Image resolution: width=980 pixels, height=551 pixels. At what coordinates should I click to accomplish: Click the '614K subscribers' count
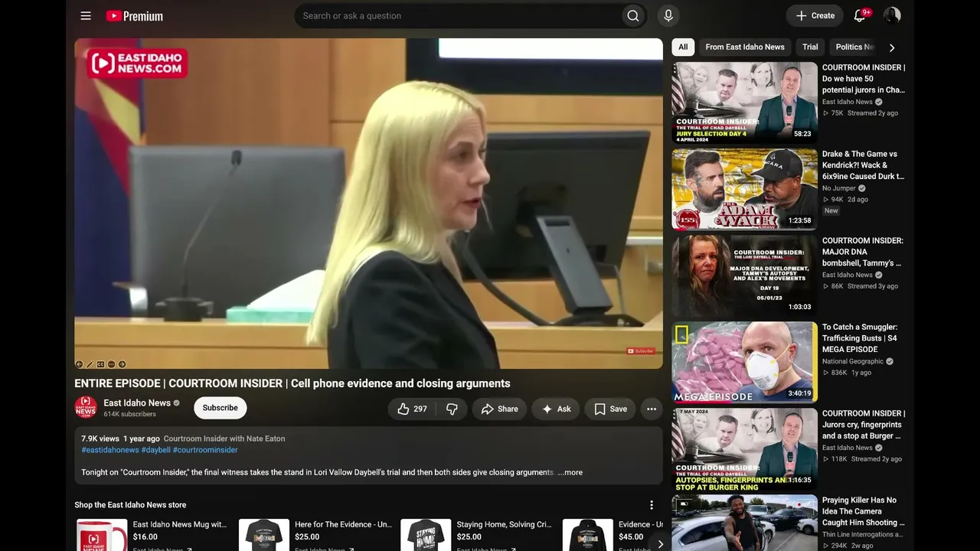pos(130,414)
